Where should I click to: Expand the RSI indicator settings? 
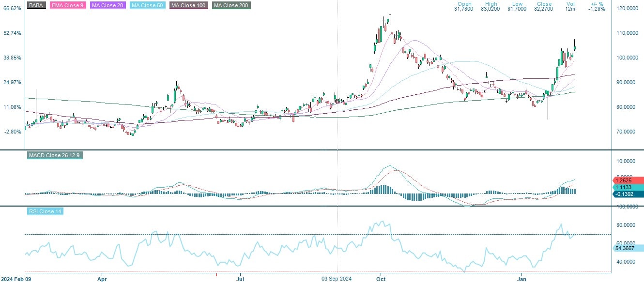pyautogui.click(x=44, y=211)
